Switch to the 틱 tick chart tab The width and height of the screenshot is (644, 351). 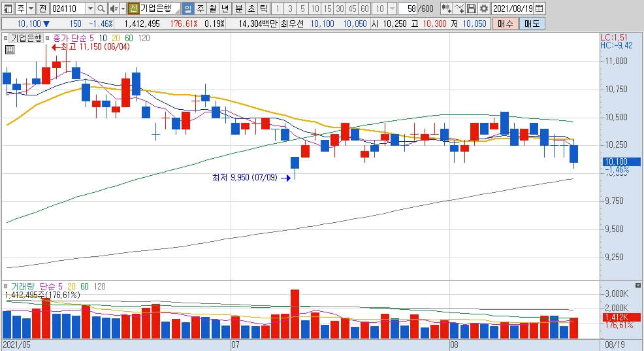pyautogui.click(x=263, y=8)
